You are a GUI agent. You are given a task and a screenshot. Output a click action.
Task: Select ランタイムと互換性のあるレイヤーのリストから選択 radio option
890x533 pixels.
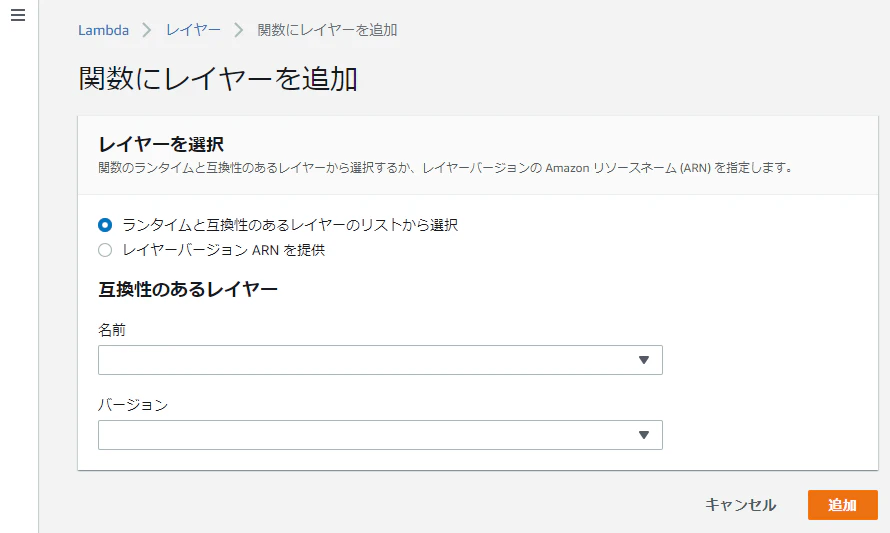(105, 225)
